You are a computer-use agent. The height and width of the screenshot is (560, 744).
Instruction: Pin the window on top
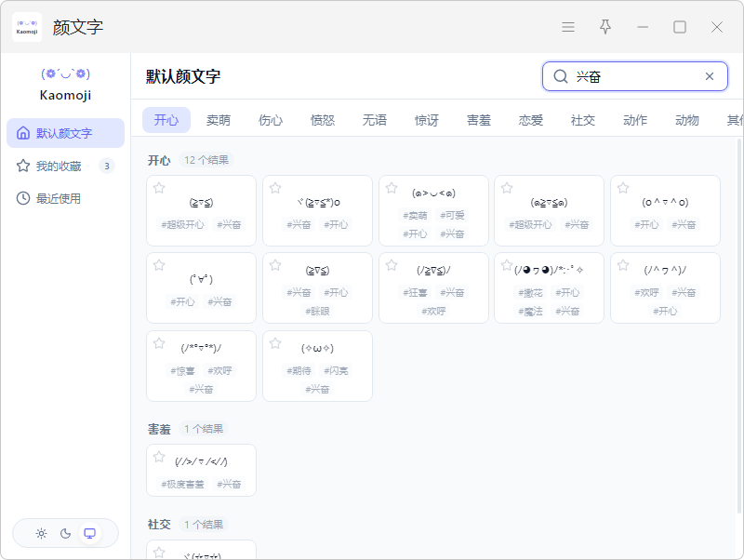click(x=605, y=27)
